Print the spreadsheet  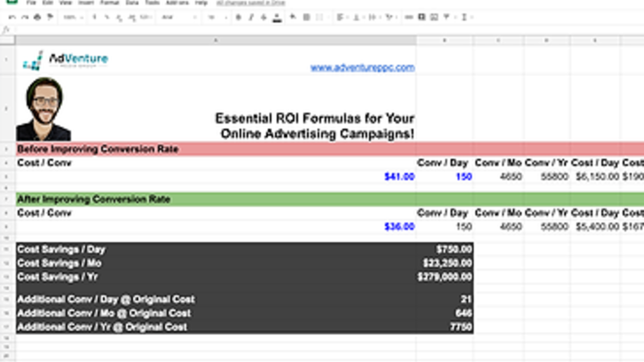37,17
